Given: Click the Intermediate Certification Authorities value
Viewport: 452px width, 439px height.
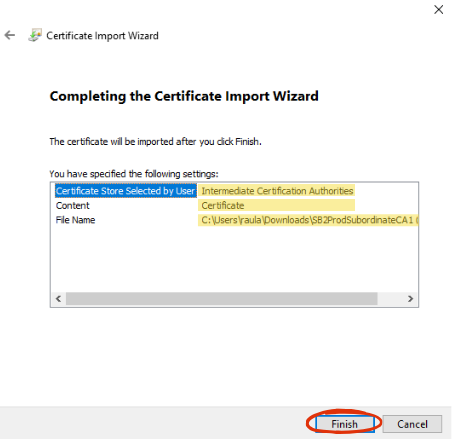Looking at the screenshot, I should pos(277,191).
